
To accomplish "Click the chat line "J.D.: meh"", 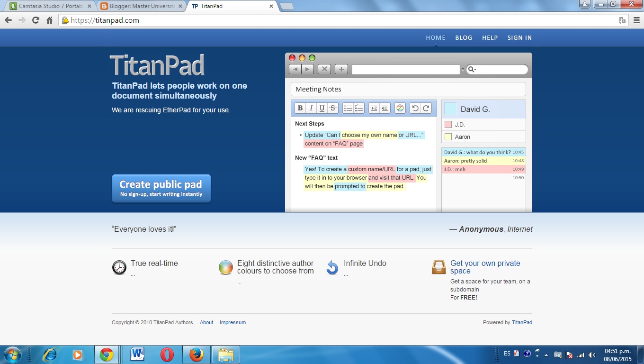I will click(x=455, y=169).
